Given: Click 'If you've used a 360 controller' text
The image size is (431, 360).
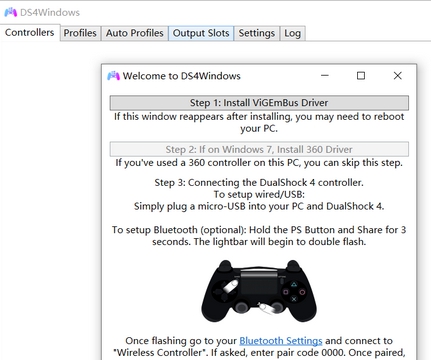Looking at the screenshot, I should click(x=259, y=163).
